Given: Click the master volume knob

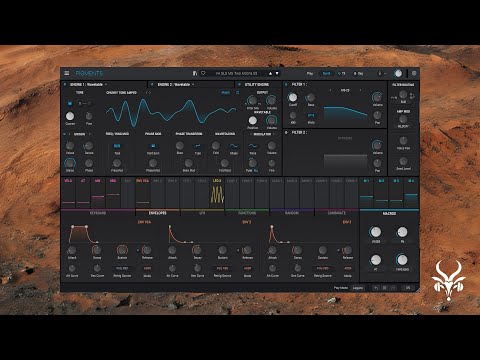Looking at the screenshot, I should [398, 73].
